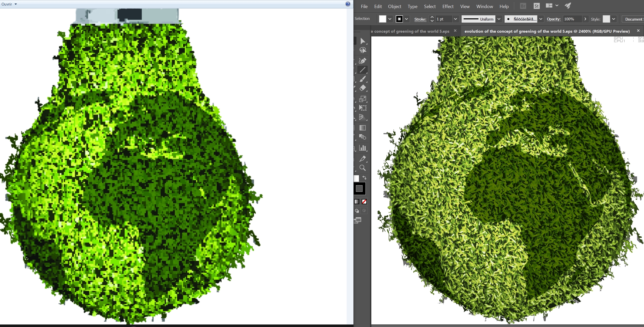Viewport: 644px width, 327px height.
Task: Select the Column Graph tool
Action: click(x=363, y=148)
